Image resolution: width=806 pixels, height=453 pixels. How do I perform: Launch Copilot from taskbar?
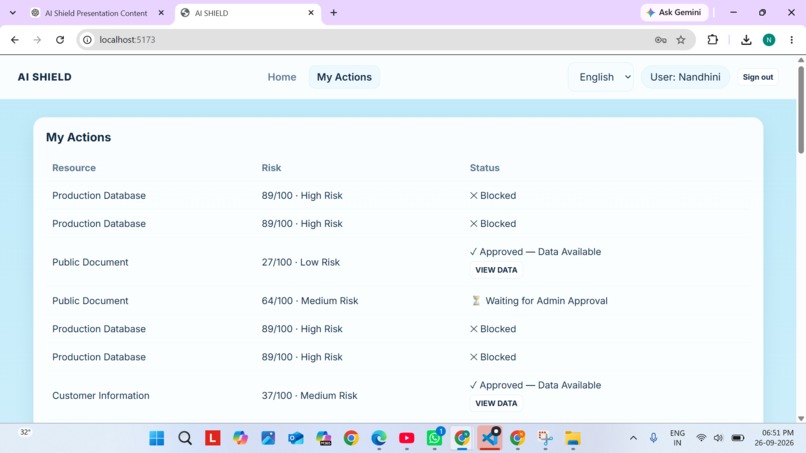pos(240,438)
